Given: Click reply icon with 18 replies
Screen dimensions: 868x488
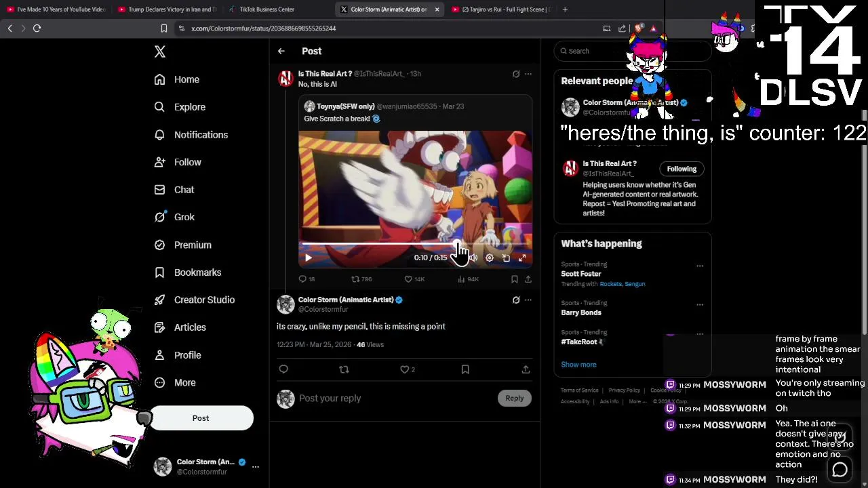Looking at the screenshot, I should click(x=307, y=279).
